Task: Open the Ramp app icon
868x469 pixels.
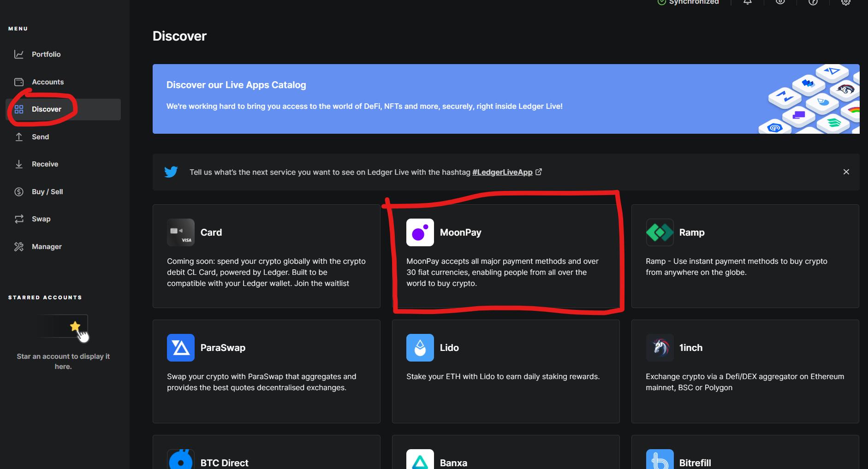Action: pos(660,232)
